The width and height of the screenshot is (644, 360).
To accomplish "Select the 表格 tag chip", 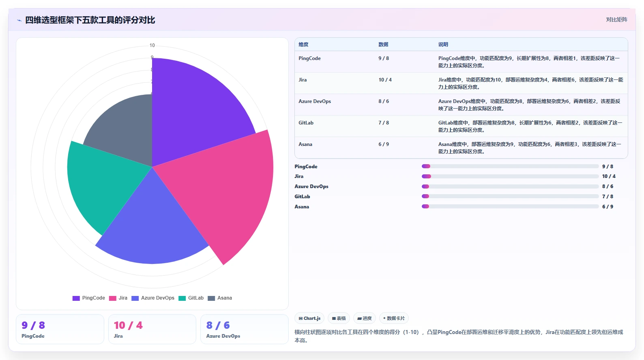I will point(339,318).
